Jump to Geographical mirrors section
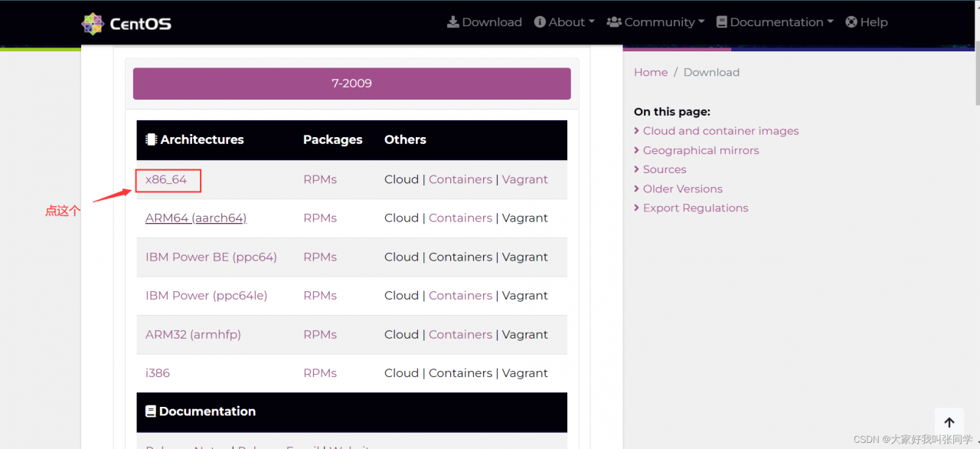This screenshot has height=449, width=980. (701, 150)
